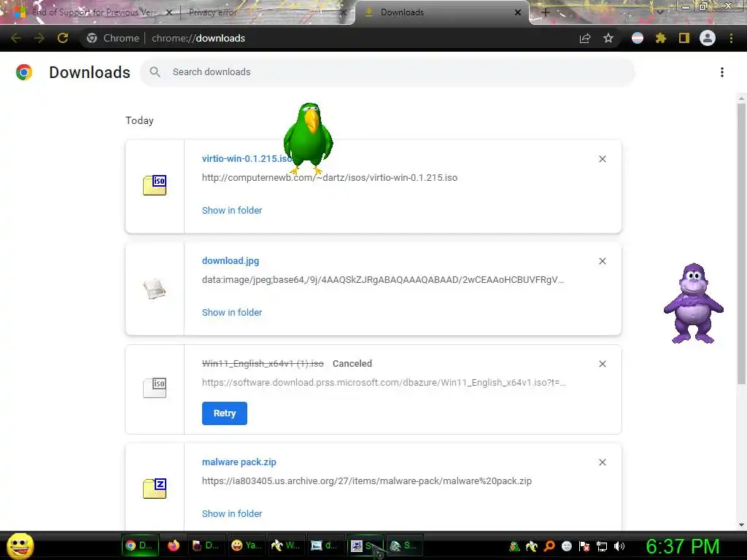This screenshot has height=560, width=747.
Task: Close the Downloads tab
Action: click(518, 12)
